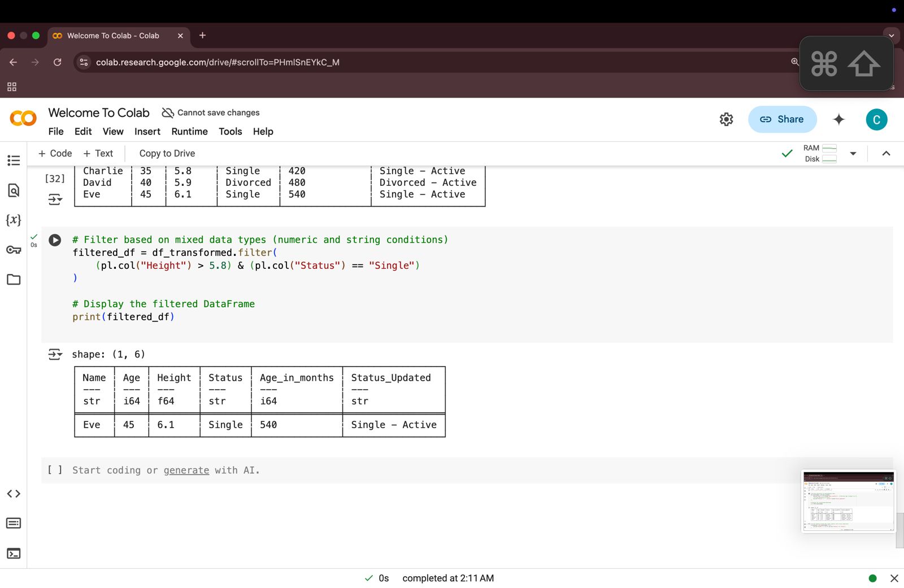Image resolution: width=904 pixels, height=588 pixels.
Task: Expand the runtime connection dropdown arrow
Action: pos(853,154)
